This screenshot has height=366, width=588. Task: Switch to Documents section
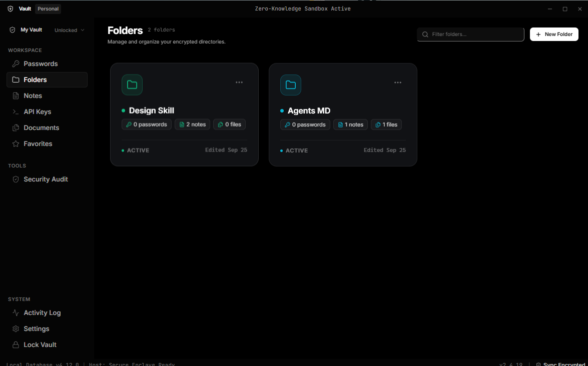(47, 127)
